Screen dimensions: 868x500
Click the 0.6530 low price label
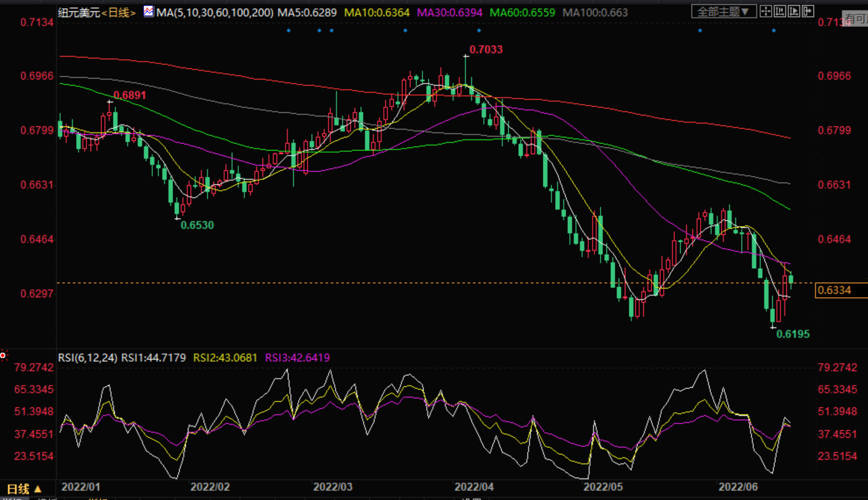click(197, 225)
